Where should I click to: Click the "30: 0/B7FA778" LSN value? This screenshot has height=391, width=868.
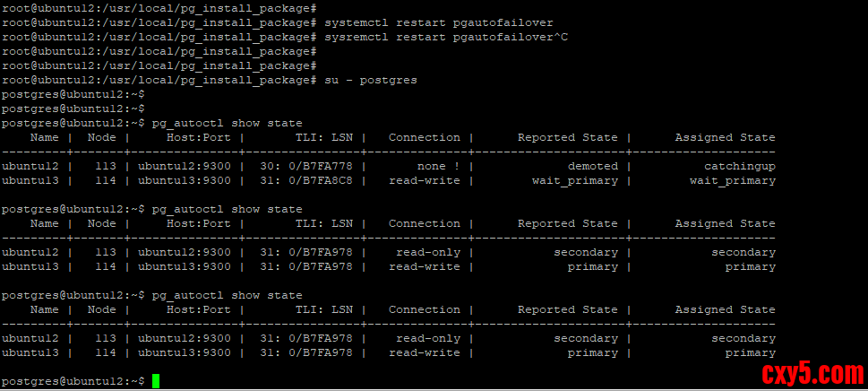[314, 166]
